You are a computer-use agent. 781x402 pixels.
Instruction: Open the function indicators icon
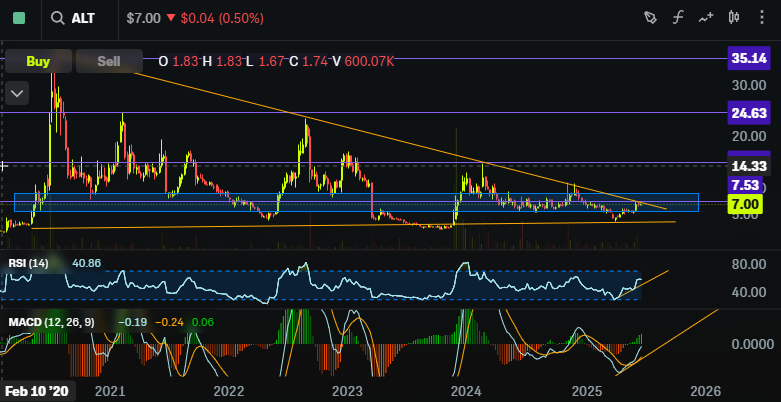677,18
